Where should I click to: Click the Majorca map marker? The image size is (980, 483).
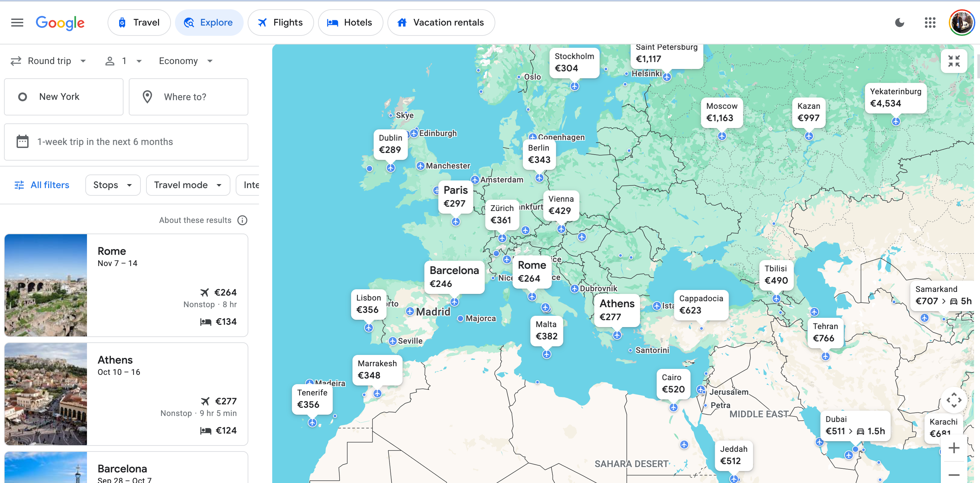point(460,318)
